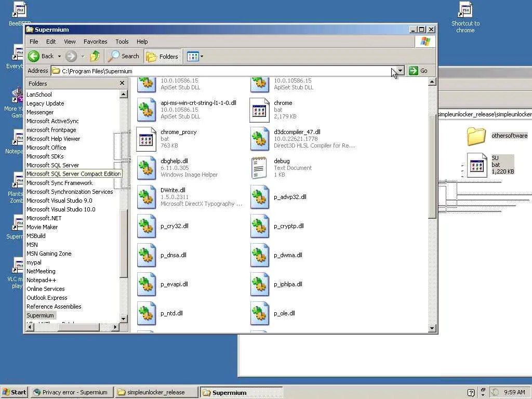The image size is (532, 399).
Task: Click folder tree horizontal scroll right arrow
Action: point(115,327)
